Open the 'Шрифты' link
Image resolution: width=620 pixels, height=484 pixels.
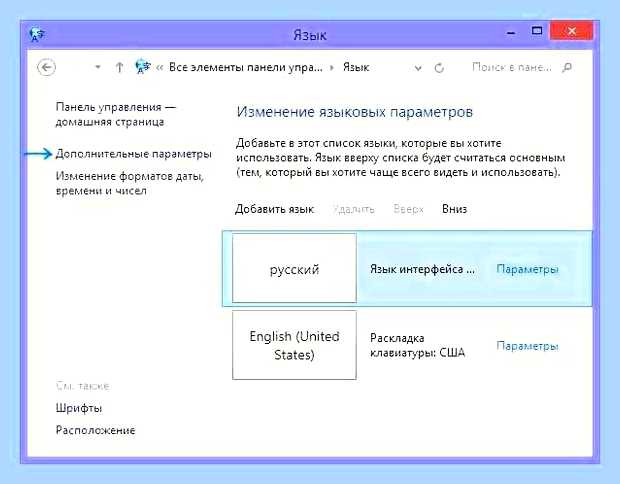(79, 408)
